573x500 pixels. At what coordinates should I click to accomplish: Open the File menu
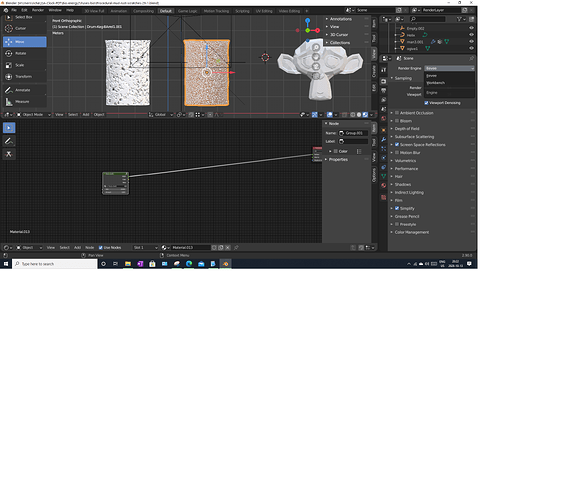(x=14, y=11)
